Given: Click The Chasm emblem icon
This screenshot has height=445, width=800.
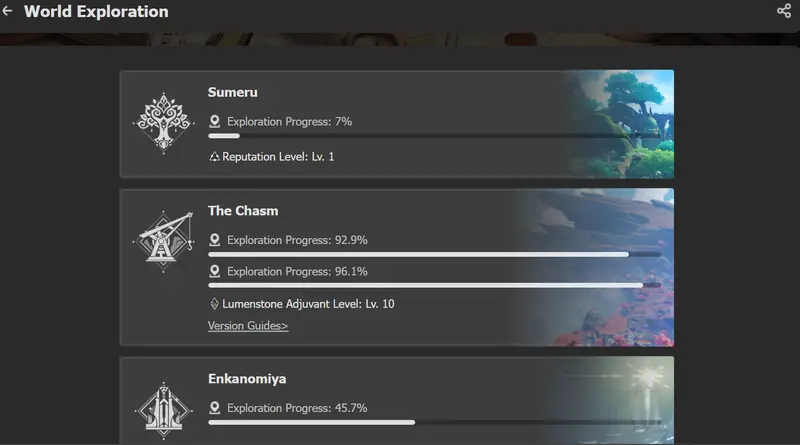Looking at the screenshot, I should (161, 242).
